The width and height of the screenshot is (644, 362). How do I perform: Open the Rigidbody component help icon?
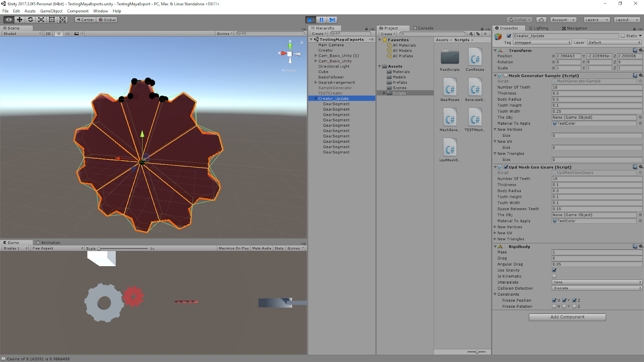coord(635,246)
